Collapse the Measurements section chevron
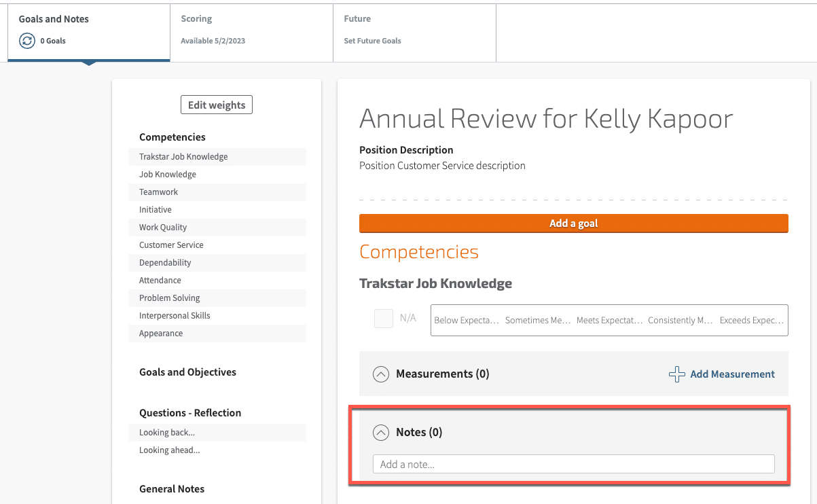This screenshot has width=817, height=504. (x=382, y=374)
